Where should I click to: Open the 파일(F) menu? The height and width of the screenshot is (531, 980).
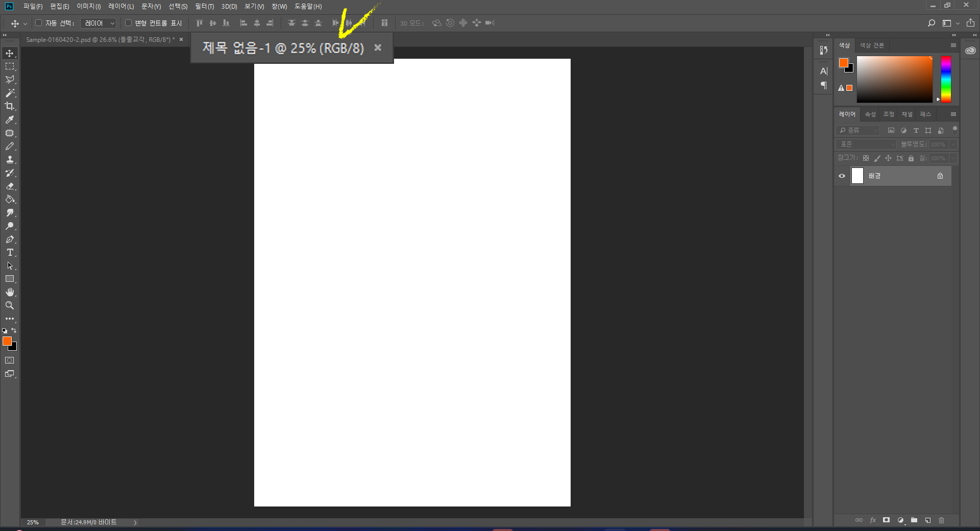[x=33, y=6]
